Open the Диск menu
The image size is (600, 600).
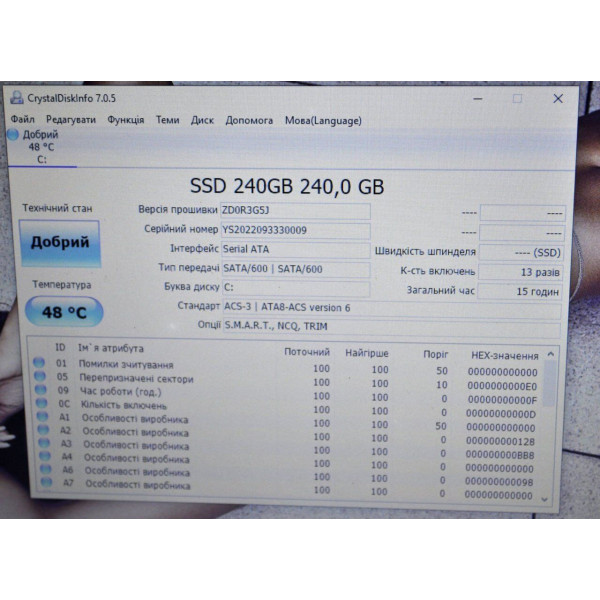[x=202, y=121]
